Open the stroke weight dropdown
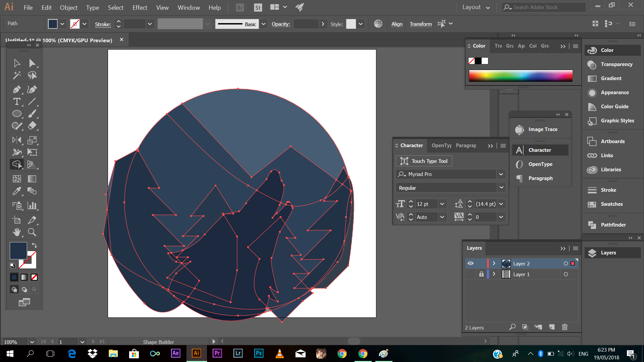644x362 pixels. [x=150, y=24]
